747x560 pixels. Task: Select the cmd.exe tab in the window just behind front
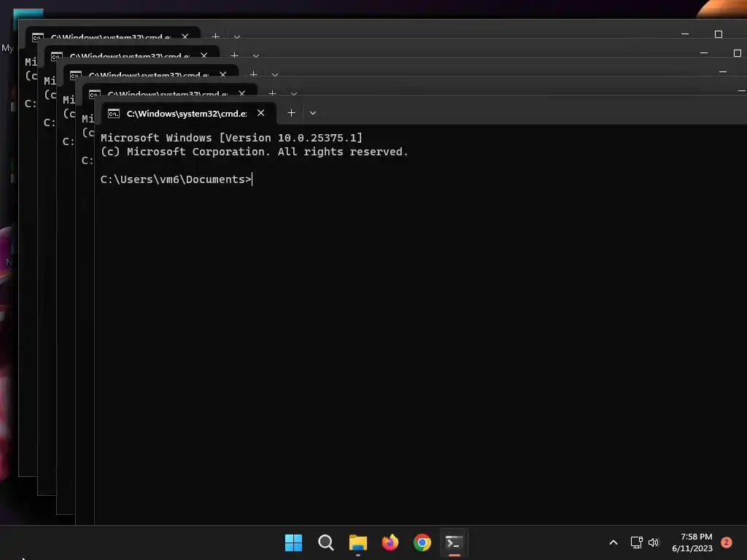(x=170, y=90)
